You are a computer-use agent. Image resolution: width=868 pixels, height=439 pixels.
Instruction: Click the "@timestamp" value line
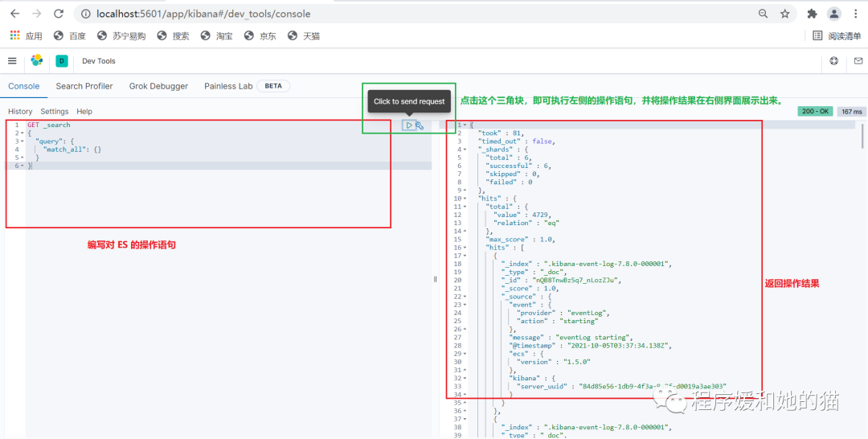(591, 346)
